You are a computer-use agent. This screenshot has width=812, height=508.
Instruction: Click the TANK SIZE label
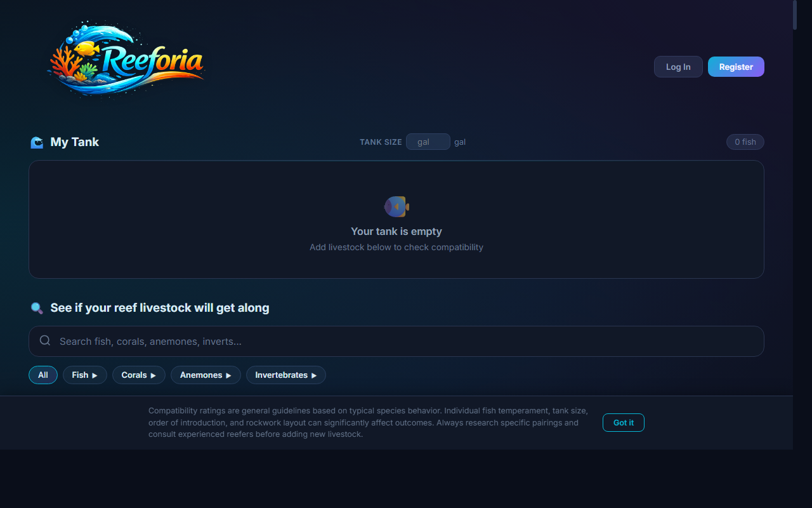381,142
